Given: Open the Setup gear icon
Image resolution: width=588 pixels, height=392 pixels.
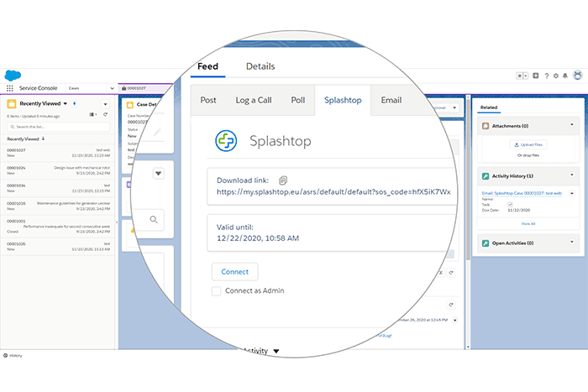Looking at the screenshot, I should pos(556,76).
